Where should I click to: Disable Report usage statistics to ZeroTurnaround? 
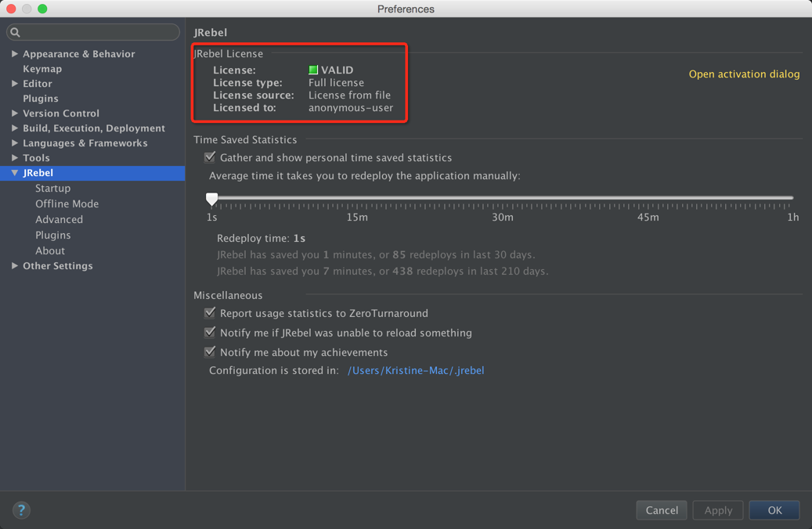210,313
